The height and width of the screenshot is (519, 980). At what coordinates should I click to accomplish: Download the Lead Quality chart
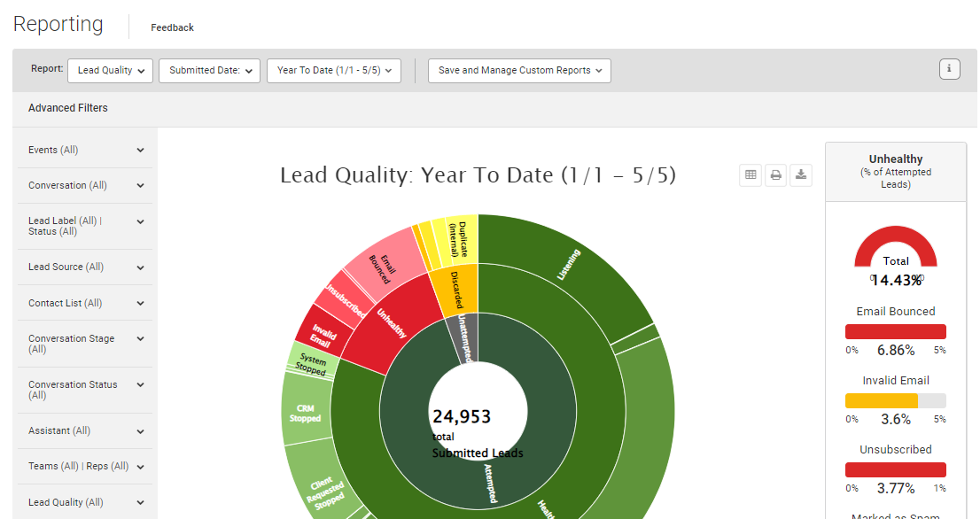[x=801, y=174]
